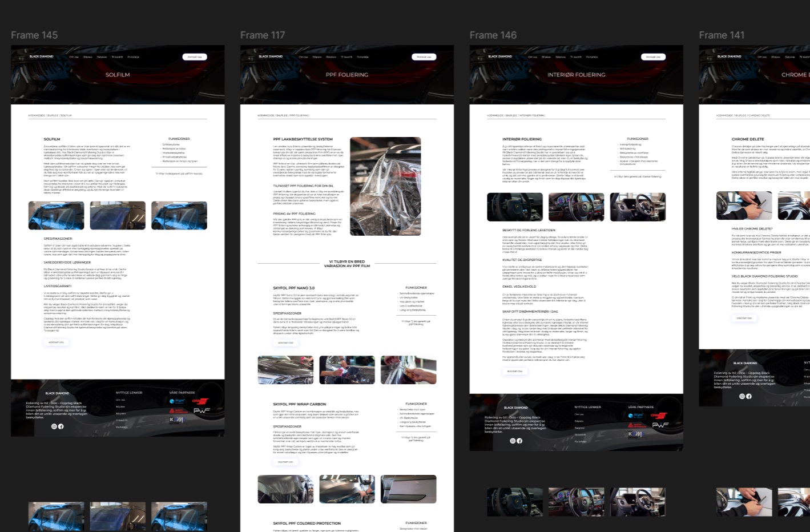
Task: Click the PWF partner logo in Frame 145 footer
Action: pos(202,410)
